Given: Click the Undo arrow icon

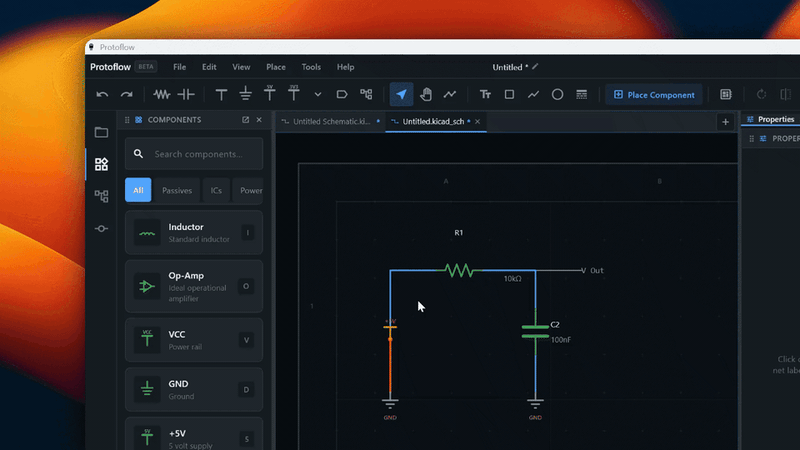Looking at the screenshot, I should pyautogui.click(x=102, y=94).
